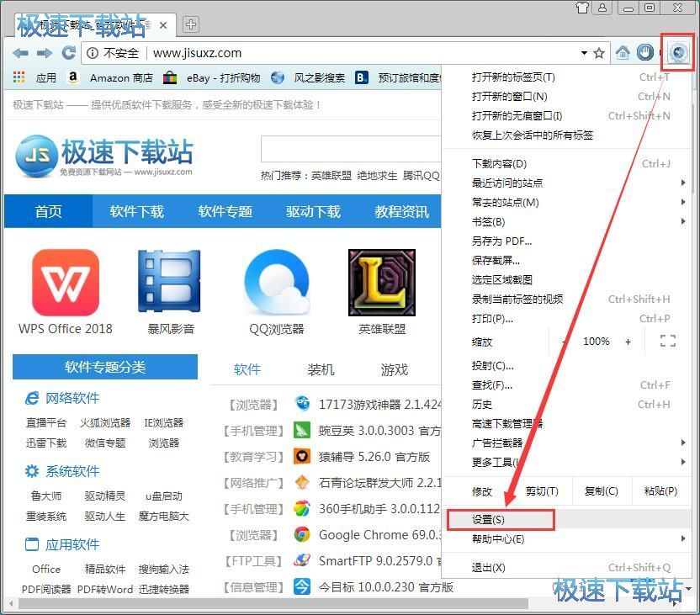Image resolution: width=700 pixels, height=615 pixels.
Task: Open the 火狐浏览器 link
Action: 105,422
